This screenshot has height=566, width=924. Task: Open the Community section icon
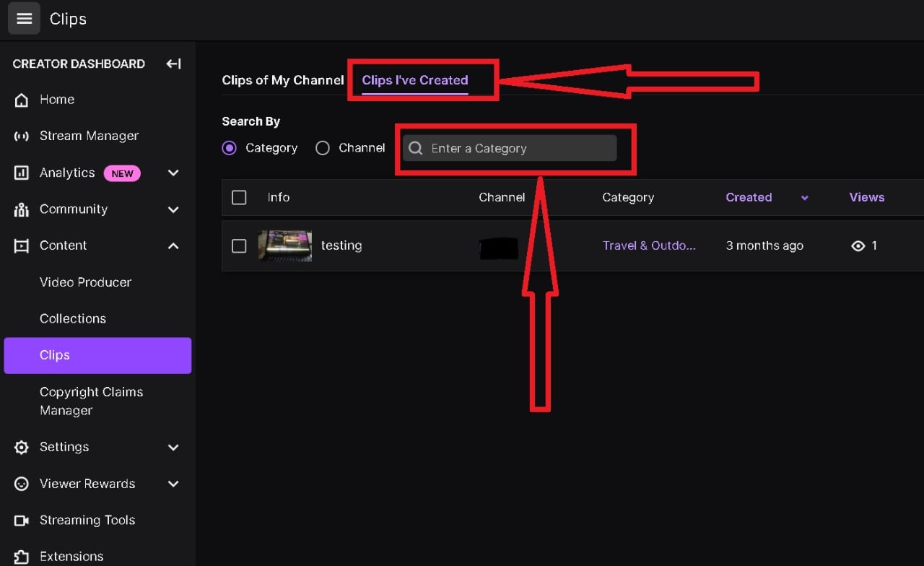[x=21, y=209]
